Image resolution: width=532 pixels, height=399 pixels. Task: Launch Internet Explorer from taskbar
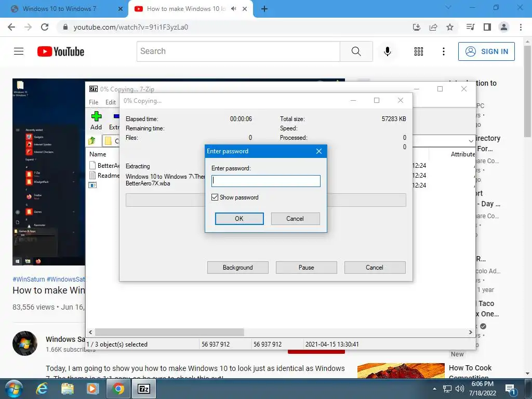point(42,389)
